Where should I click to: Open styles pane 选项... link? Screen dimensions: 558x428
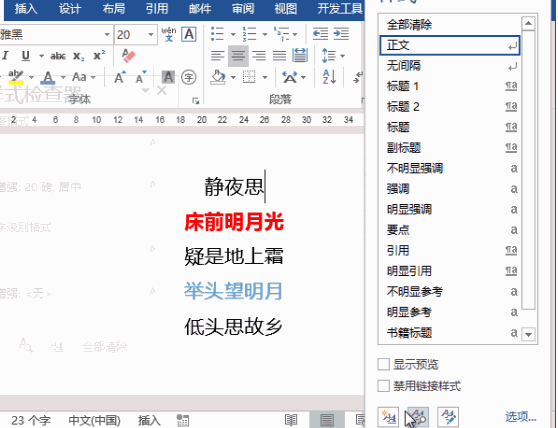521,417
